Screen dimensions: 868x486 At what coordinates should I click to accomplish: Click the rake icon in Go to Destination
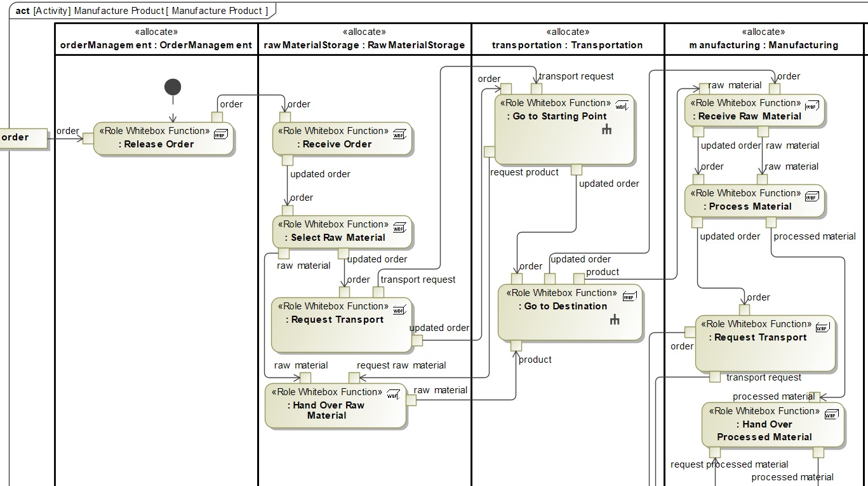pyautogui.click(x=614, y=320)
